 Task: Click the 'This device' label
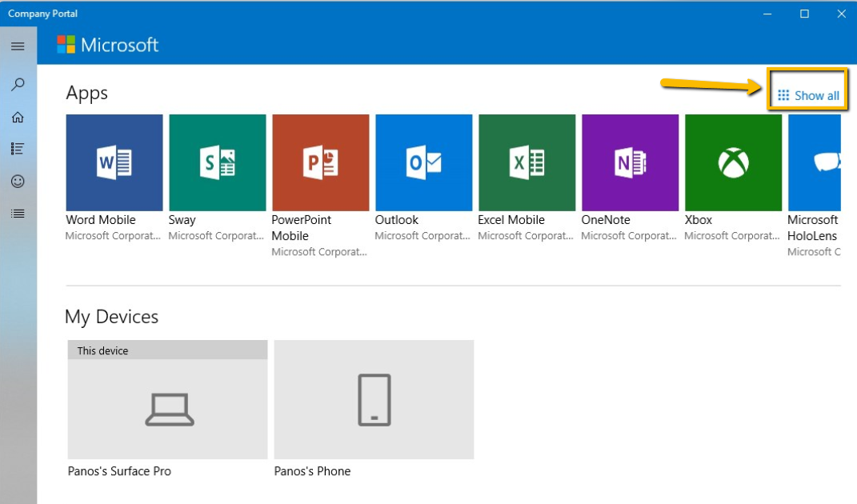102,351
